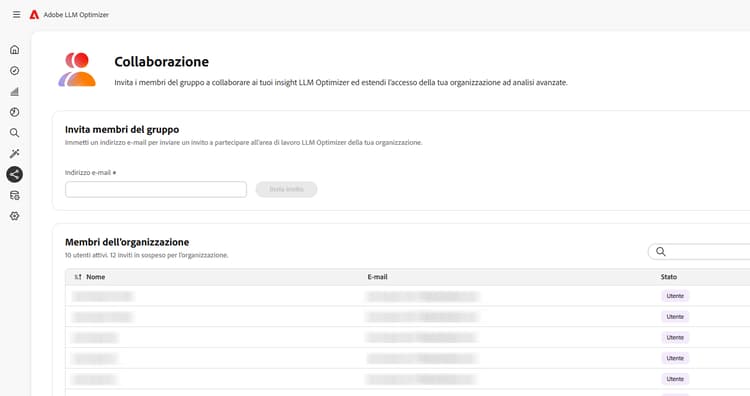Click the Utente badge in third row
Viewport: 750px width, 396px height.
click(x=675, y=338)
